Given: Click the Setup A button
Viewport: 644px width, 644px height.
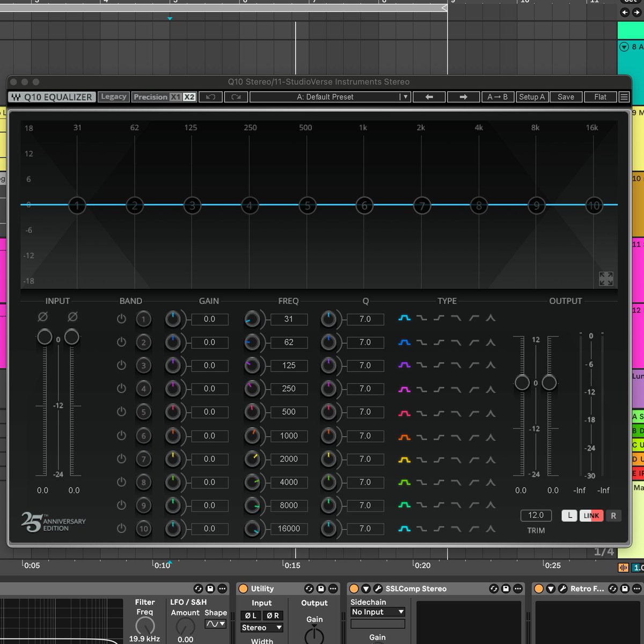Looking at the screenshot, I should pos(532,97).
